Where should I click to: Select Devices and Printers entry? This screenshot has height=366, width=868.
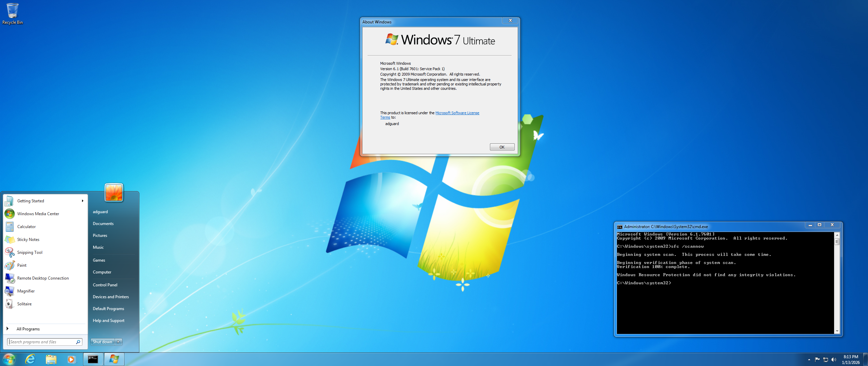111,297
